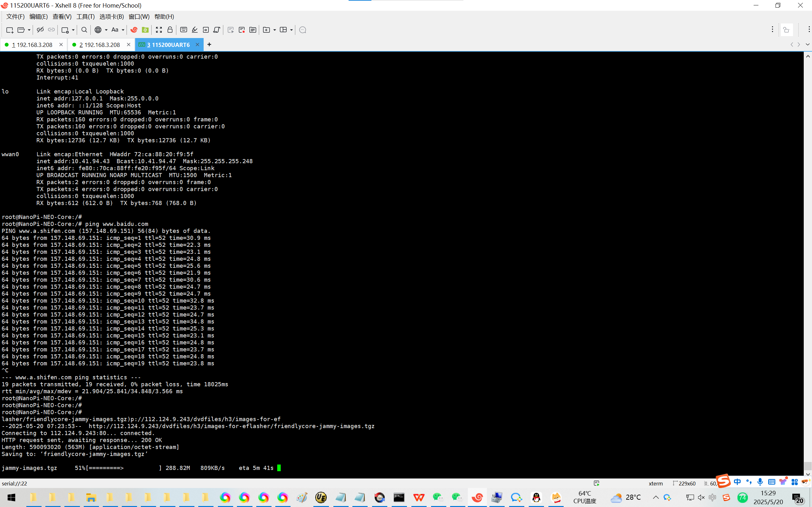
Task: Close the 115200UART6 tab
Action: tap(197, 45)
